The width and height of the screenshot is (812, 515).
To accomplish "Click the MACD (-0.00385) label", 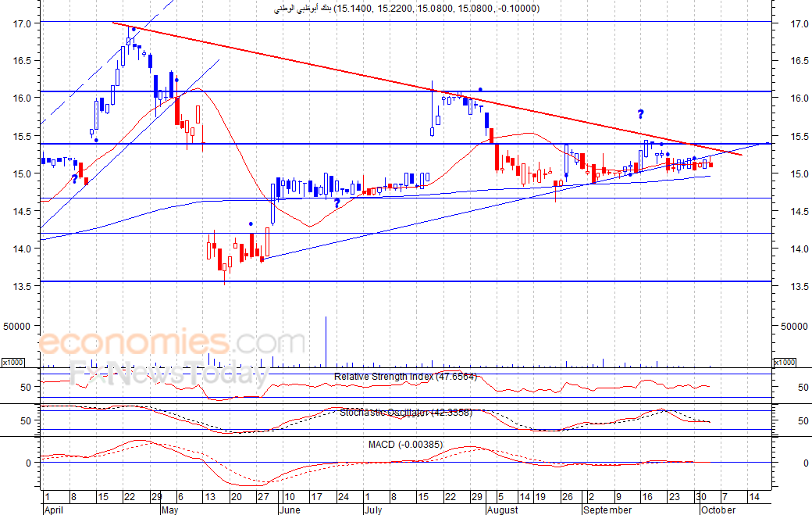I will tap(405, 445).
